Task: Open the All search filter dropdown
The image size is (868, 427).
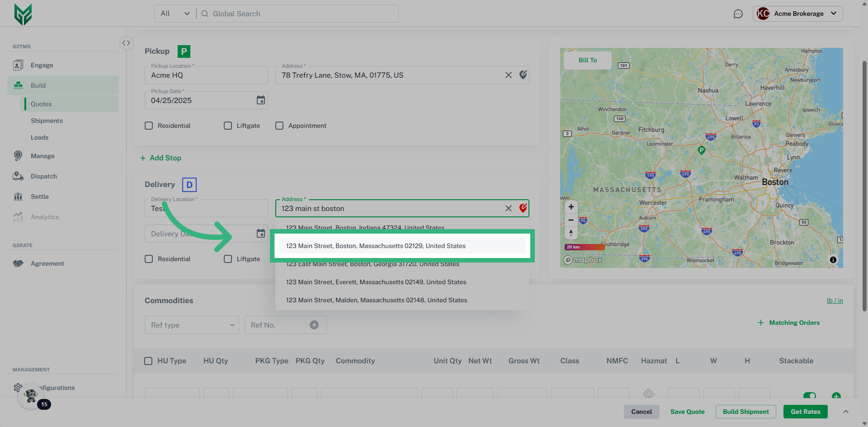Action: tap(175, 14)
